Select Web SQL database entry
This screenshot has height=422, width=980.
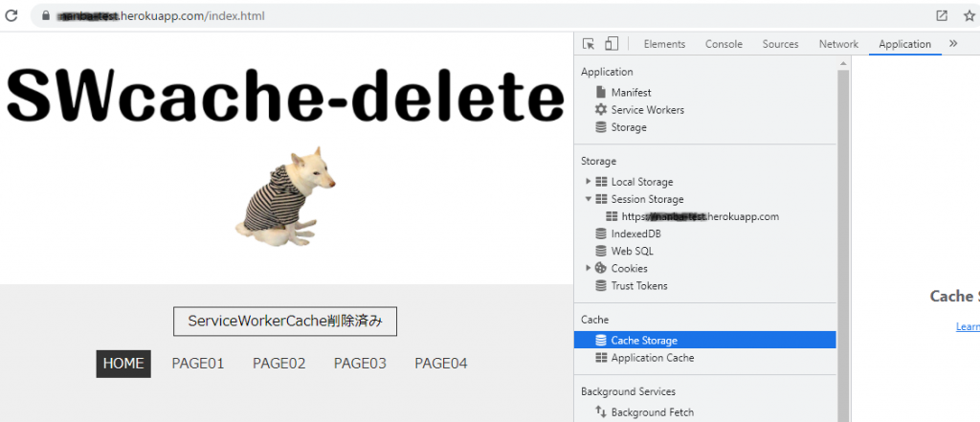coord(632,251)
